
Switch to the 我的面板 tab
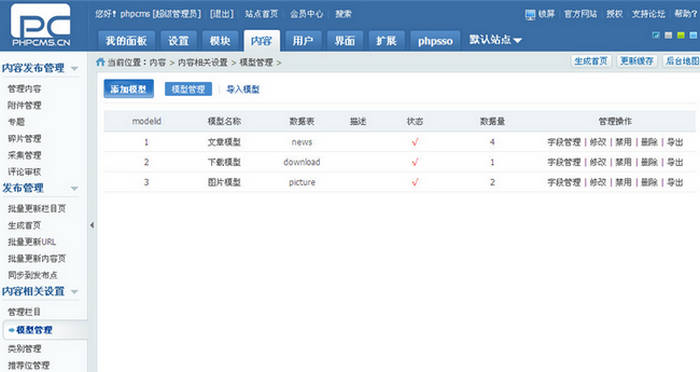pyautogui.click(x=126, y=41)
